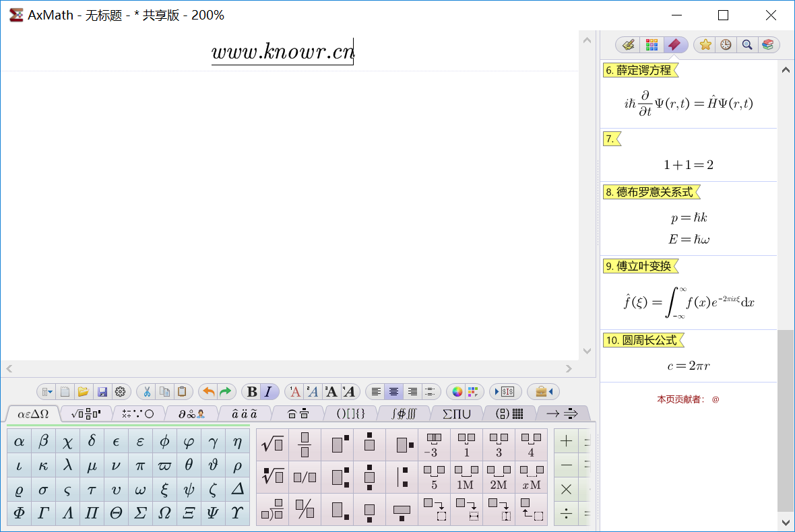Image resolution: width=795 pixels, height=532 pixels.
Task: Switch to Greek letters αεΔΩ tab
Action: click(34, 414)
